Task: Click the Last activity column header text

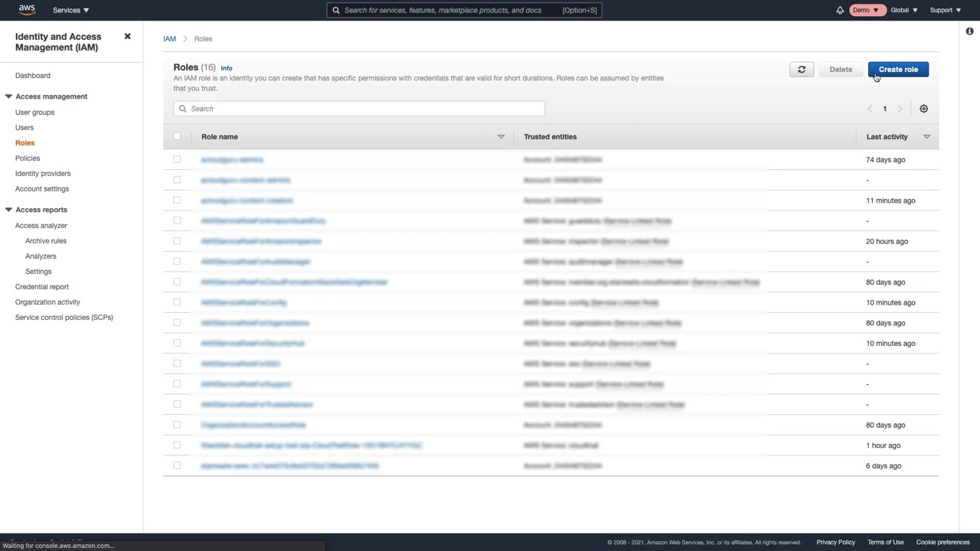Action: pyautogui.click(x=887, y=137)
